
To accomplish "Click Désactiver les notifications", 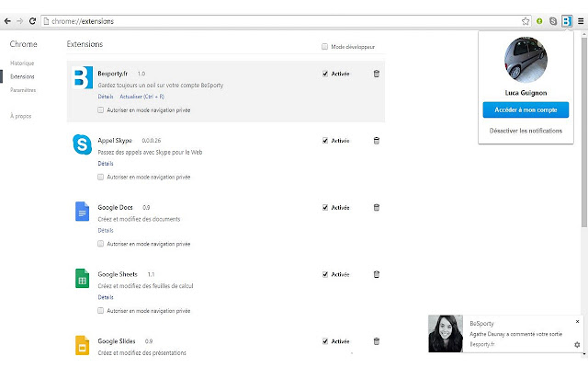I will click(526, 131).
